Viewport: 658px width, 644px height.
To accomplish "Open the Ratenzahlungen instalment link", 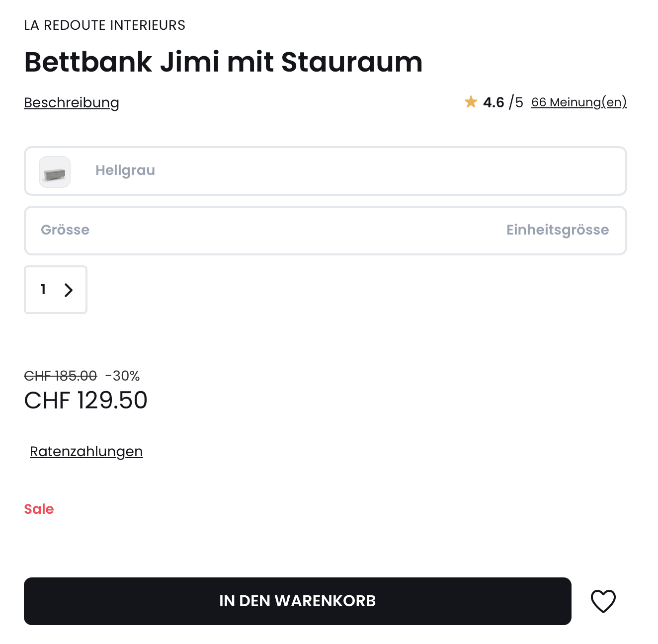I will (86, 451).
